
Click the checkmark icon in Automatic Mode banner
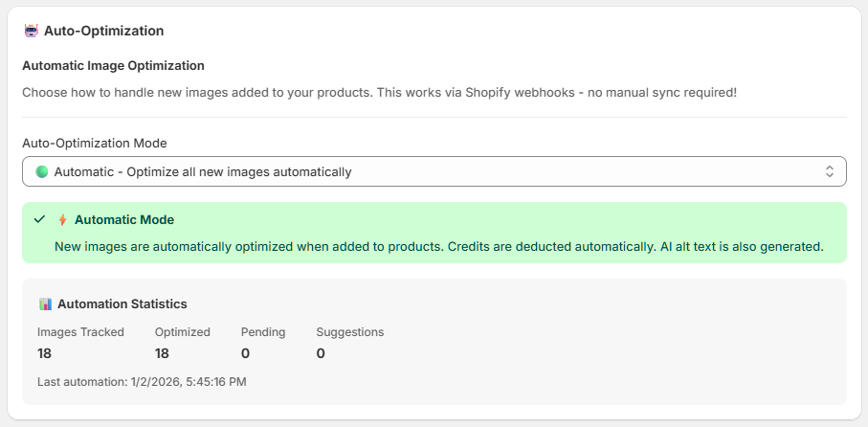point(39,220)
